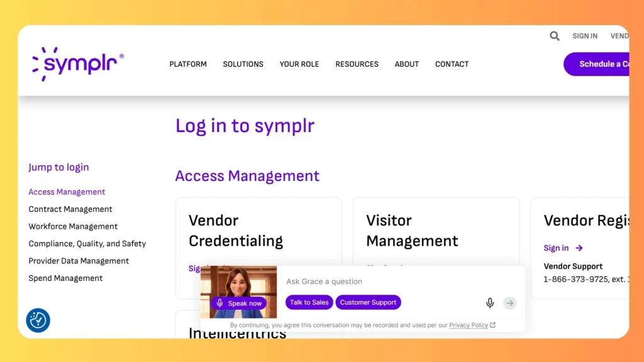This screenshot has height=362, width=644.
Task: Jump to Compliance, Quality, and Safety
Action: point(87,243)
